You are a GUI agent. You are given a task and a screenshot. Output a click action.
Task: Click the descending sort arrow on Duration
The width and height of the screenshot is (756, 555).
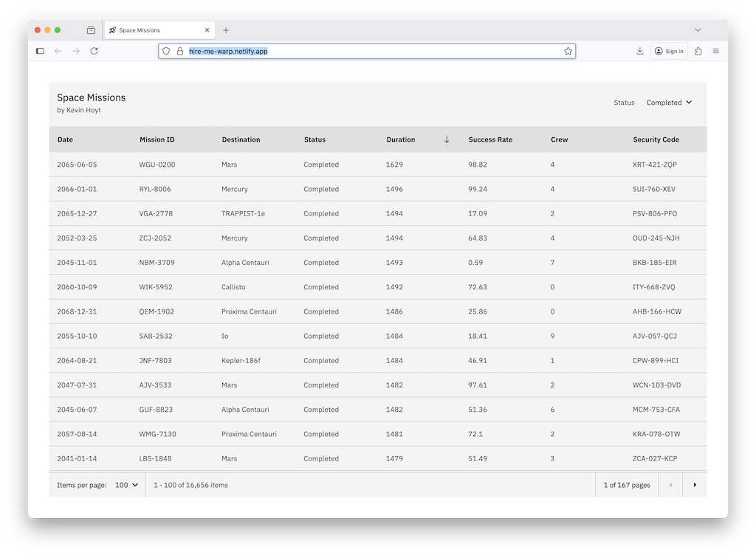pos(447,139)
